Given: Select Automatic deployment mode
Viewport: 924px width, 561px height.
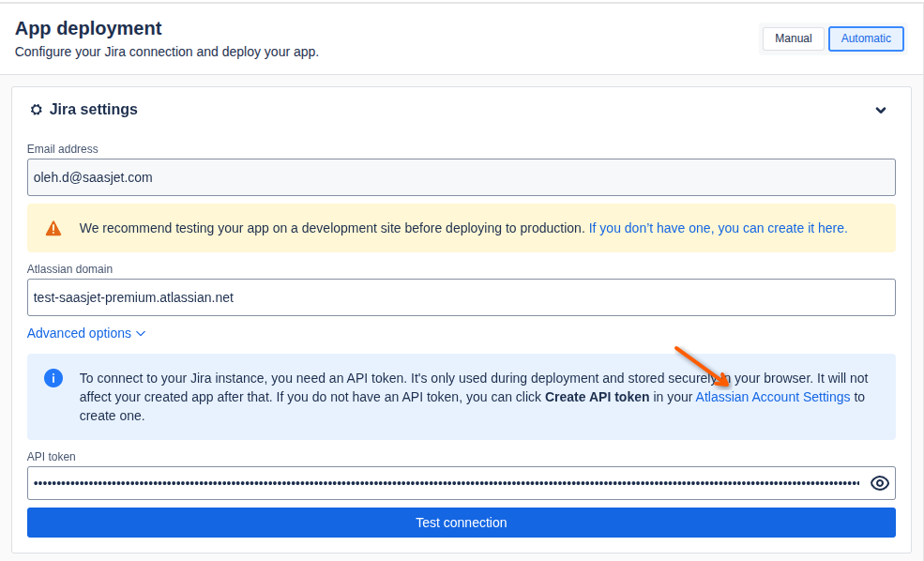Looking at the screenshot, I should point(866,38).
